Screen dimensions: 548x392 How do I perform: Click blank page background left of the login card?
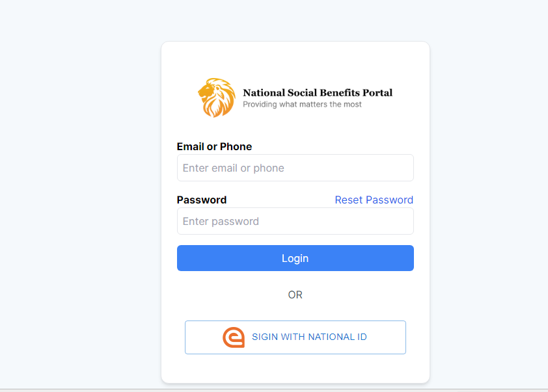[78, 195]
